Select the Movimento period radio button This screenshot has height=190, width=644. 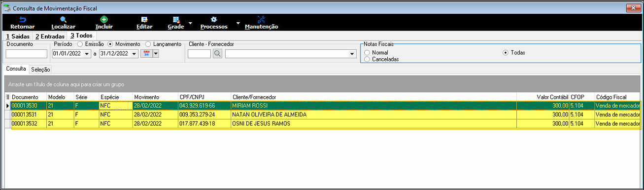pyautogui.click(x=110, y=44)
